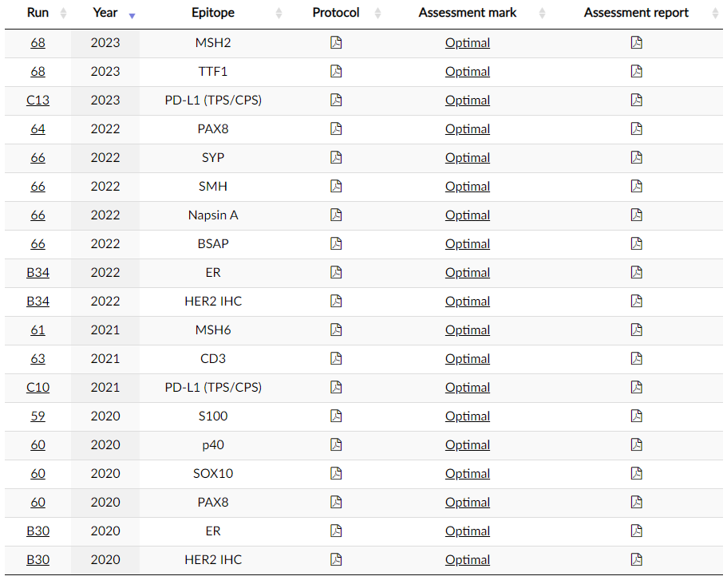Viewport: 727px width, 588px height.
Task: Open the TTF1 assessment report PDF icon
Action: tap(637, 71)
